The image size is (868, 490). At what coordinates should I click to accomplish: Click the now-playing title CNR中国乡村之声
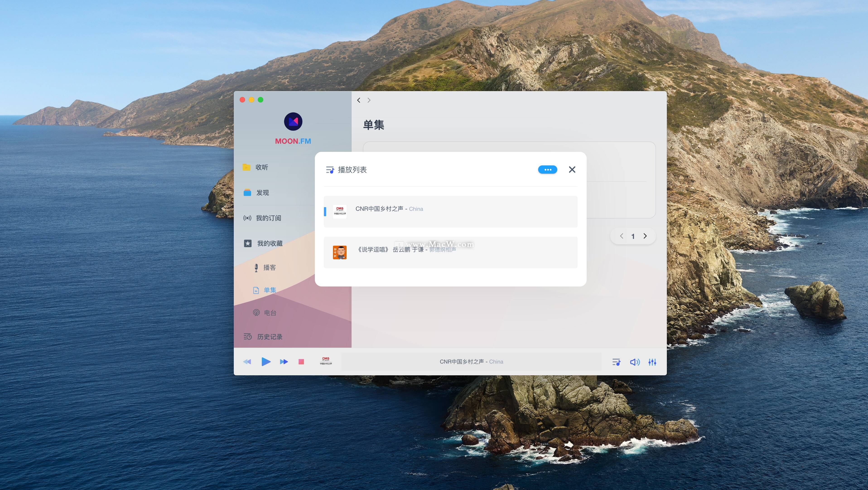tap(462, 361)
